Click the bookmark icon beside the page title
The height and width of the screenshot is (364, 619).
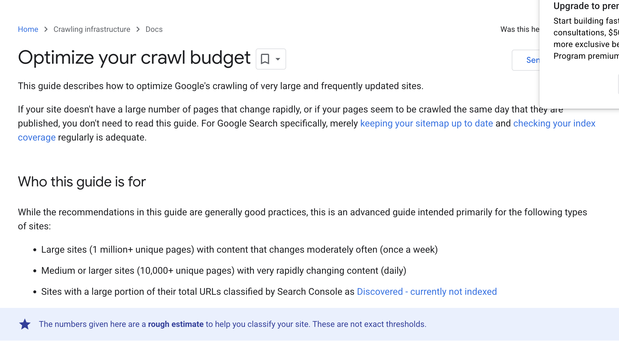(265, 59)
